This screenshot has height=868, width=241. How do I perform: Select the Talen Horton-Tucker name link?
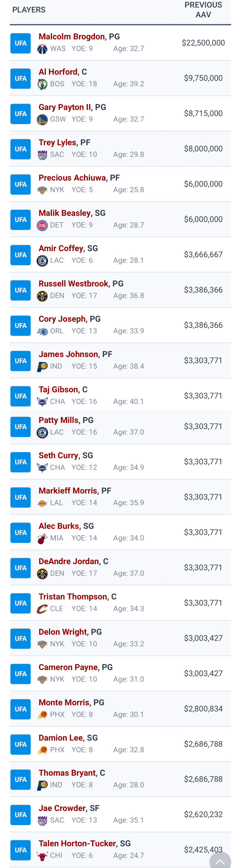click(x=77, y=843)
